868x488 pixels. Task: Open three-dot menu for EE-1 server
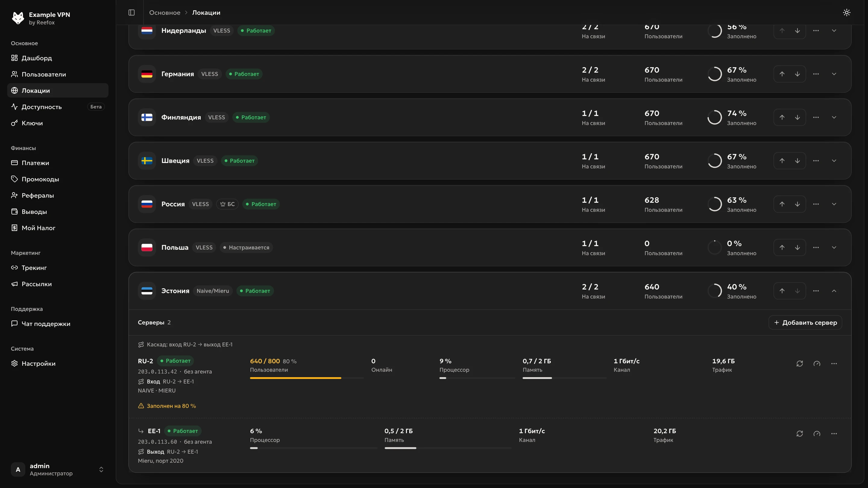click(x=834, y=433)
